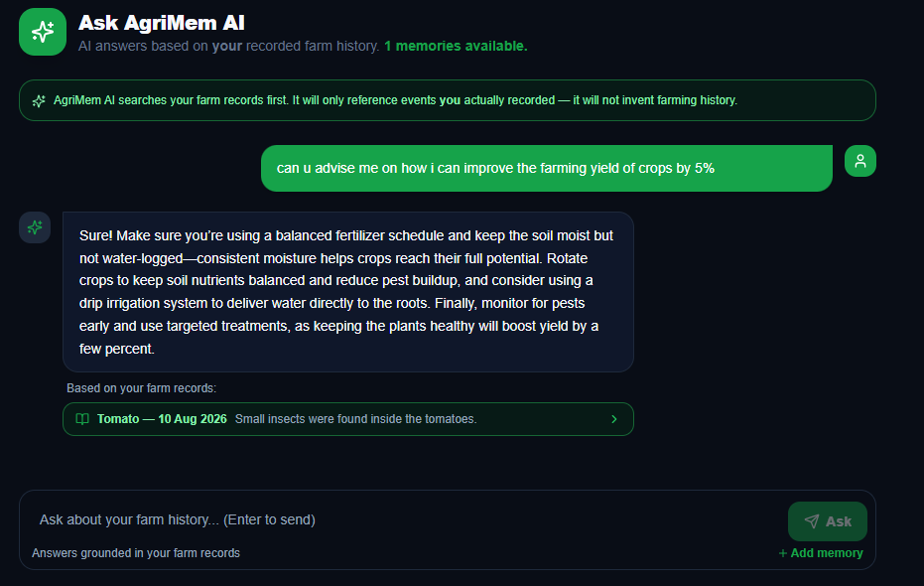This screenshot has height=586, width=924.
Task: Click the book icon in Tomato record
Action: [x=82, y=419]
